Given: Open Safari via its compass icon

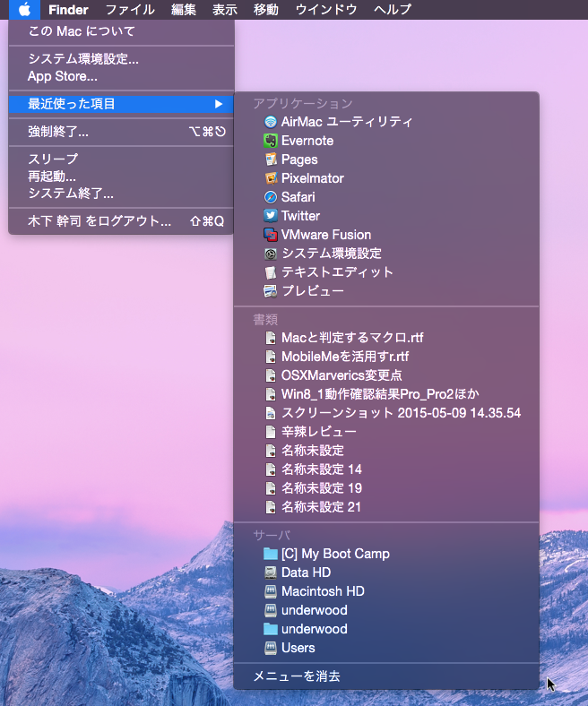Looking at the screenshot, I should [x=271, y=197].
